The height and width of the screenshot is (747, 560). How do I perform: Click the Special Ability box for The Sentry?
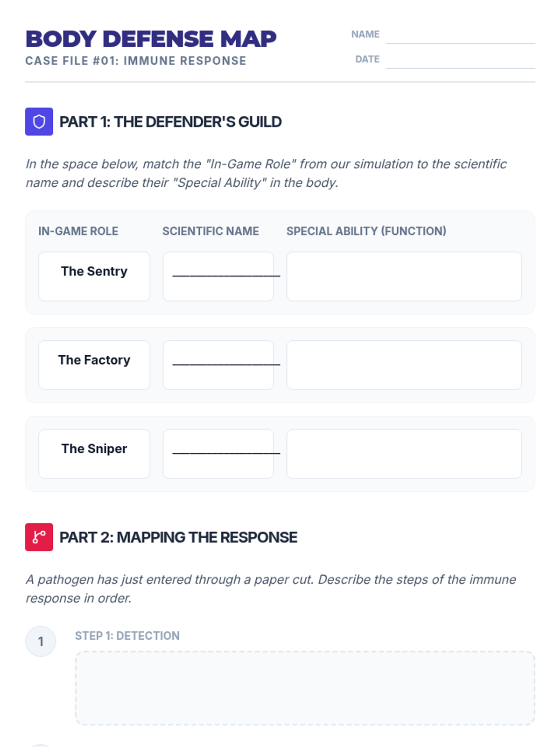pos(404,276)
